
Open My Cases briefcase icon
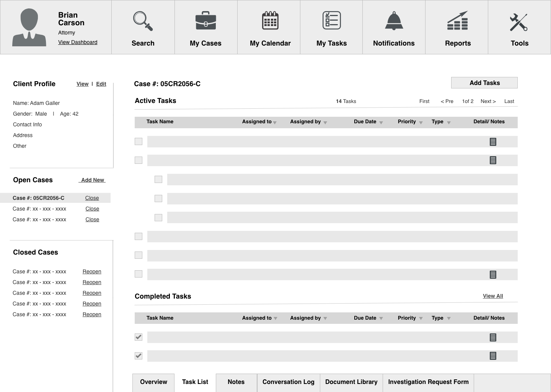[x=205, y=21]
